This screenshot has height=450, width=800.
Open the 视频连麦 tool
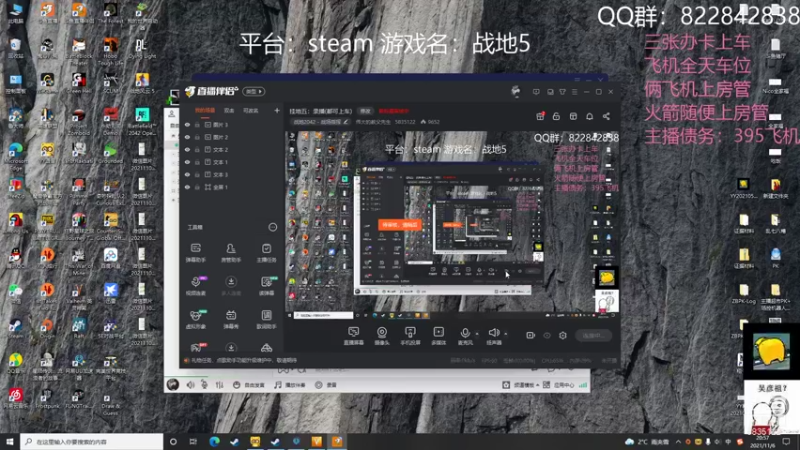[x=195, y=286]
